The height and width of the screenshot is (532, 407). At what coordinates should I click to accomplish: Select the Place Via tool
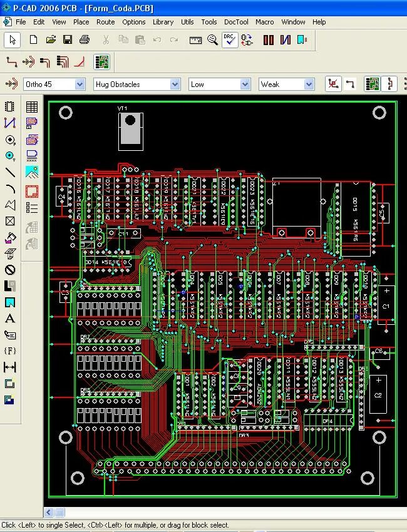pyautogui.click(x=10, y=156)
